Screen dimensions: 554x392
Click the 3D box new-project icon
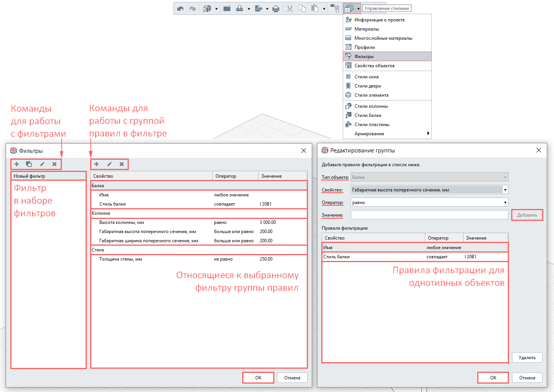(x=207, y=8)
